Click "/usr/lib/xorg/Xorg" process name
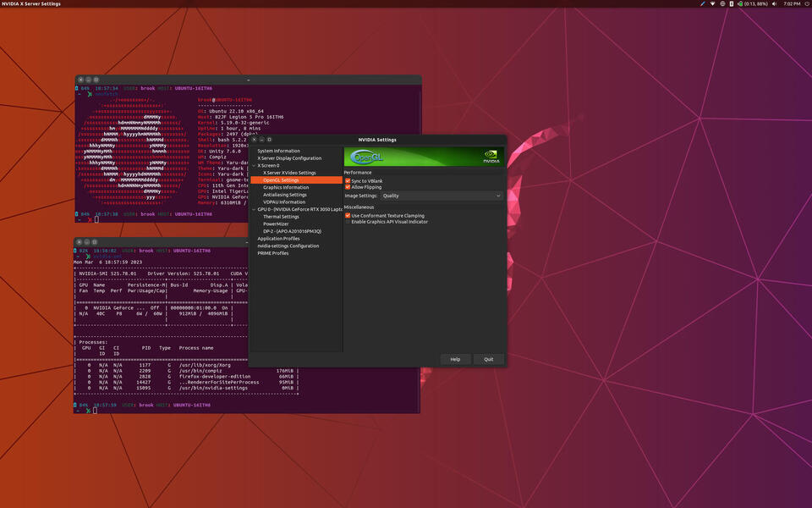This screenshot has height=508, width=812. tap(205, 365)
